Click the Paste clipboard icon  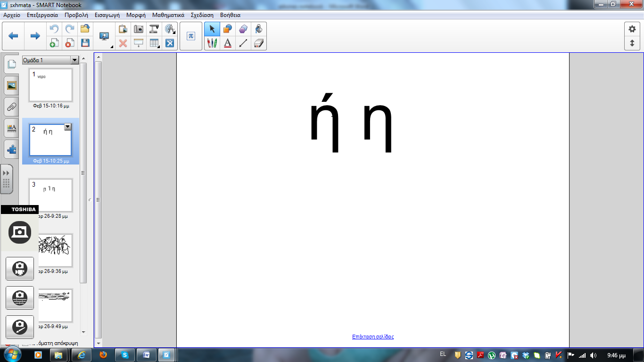tap(123, 29)
